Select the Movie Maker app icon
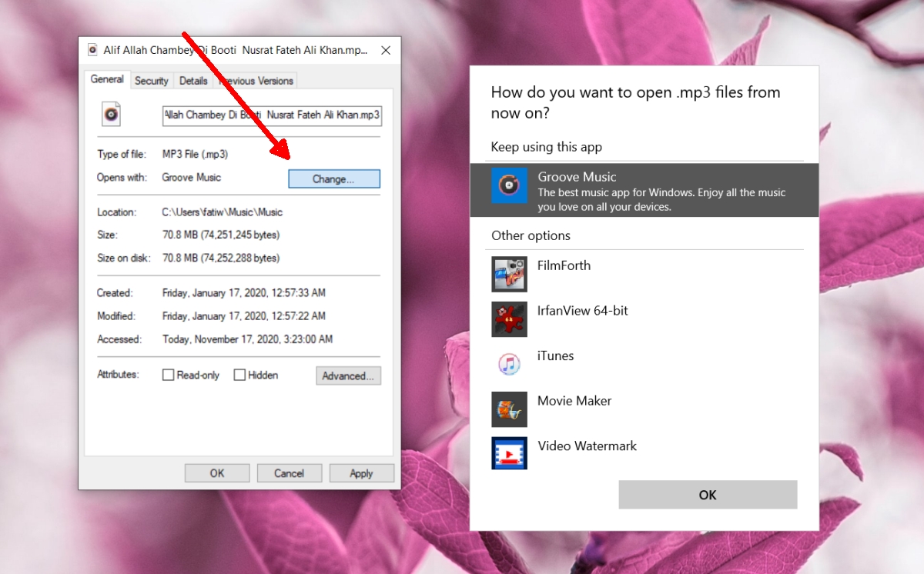This screenshot has height=574, width=924. (509, 409)
